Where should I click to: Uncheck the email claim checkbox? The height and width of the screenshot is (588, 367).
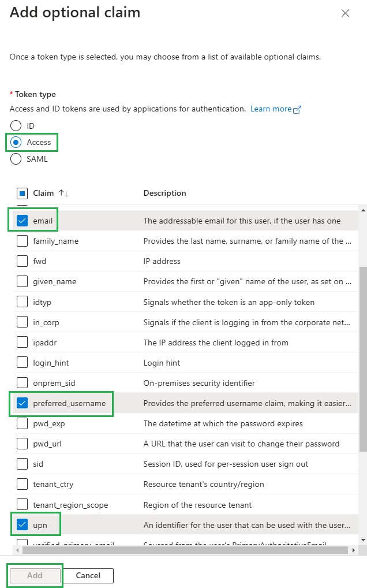(22, 221)
